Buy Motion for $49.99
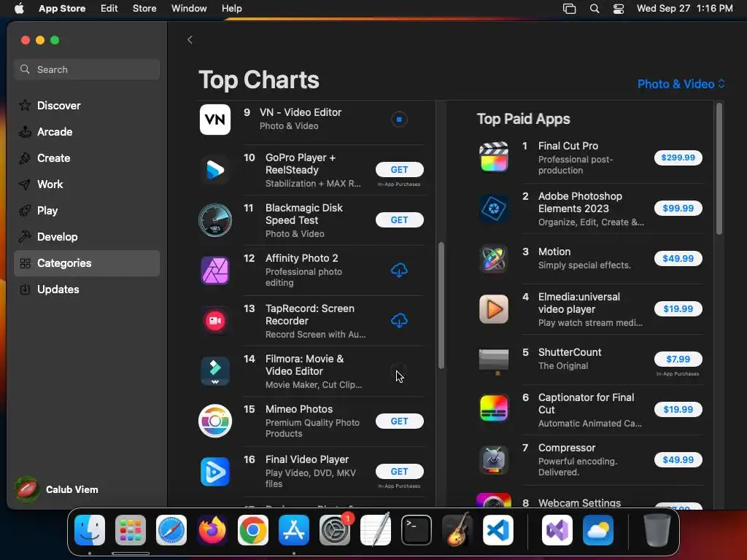 (678, 259)
